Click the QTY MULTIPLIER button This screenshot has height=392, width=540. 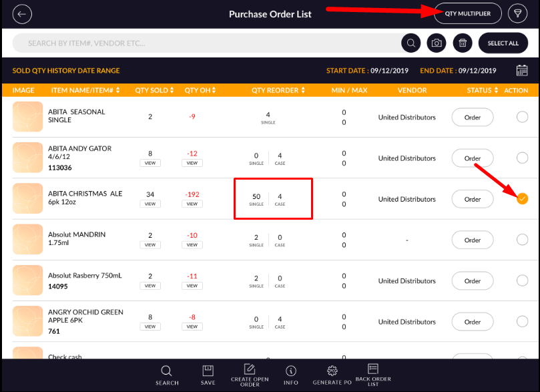(x=468, y=14)
